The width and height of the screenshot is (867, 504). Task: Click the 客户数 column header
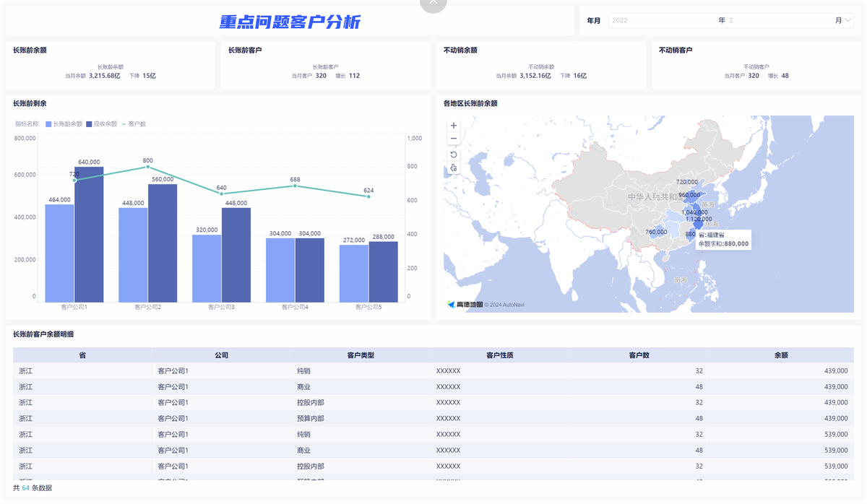coord(638,355)
